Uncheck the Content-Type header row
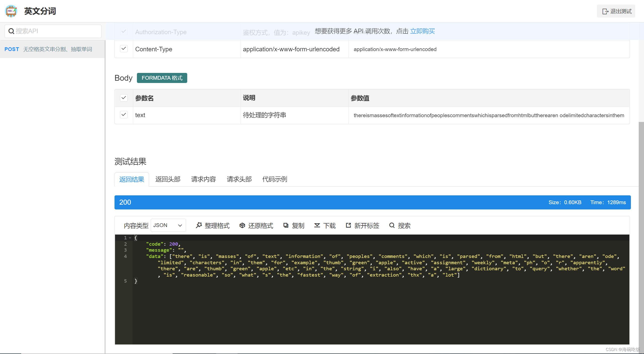 click(x=124, y=49)
